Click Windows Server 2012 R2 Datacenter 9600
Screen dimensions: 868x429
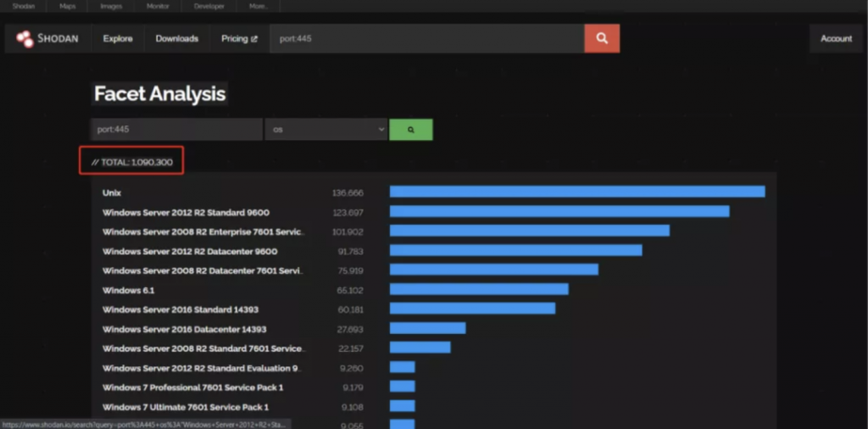(190, 251)
